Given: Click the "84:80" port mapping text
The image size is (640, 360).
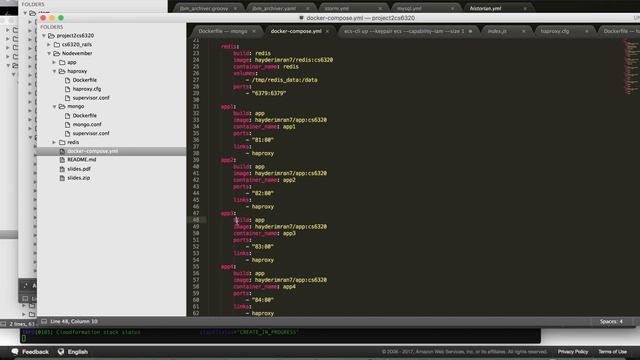Looking at the screenshot, I should (x=262, y=300).
